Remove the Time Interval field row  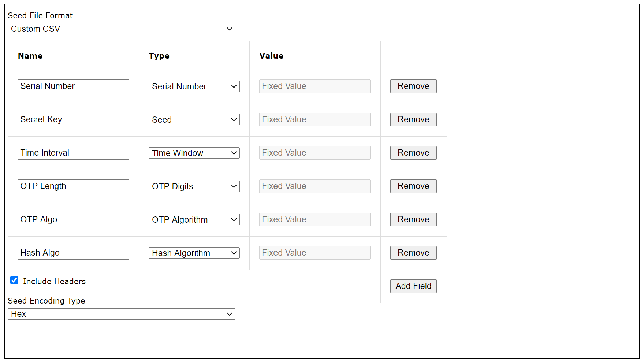point(413,153)
